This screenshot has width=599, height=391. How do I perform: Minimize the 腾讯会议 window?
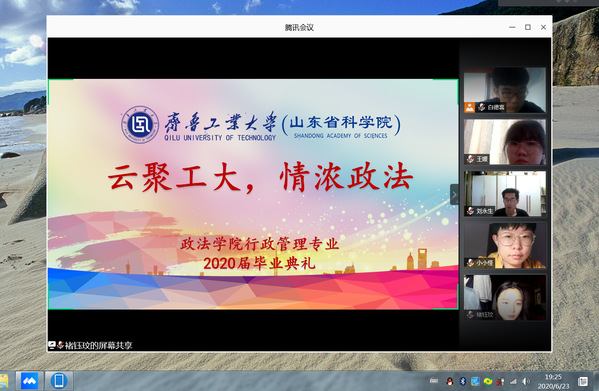[512, 27]
